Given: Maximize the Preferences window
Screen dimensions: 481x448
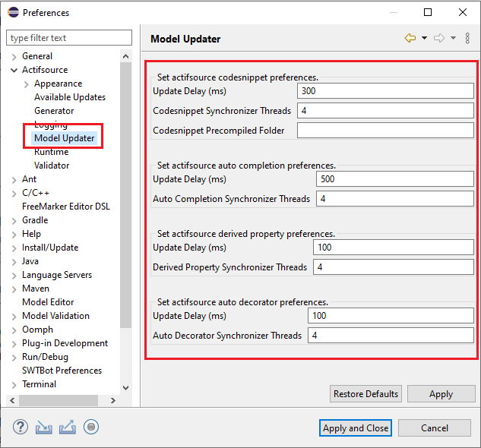Looking at the screenshot, I should tap(428, 12).
